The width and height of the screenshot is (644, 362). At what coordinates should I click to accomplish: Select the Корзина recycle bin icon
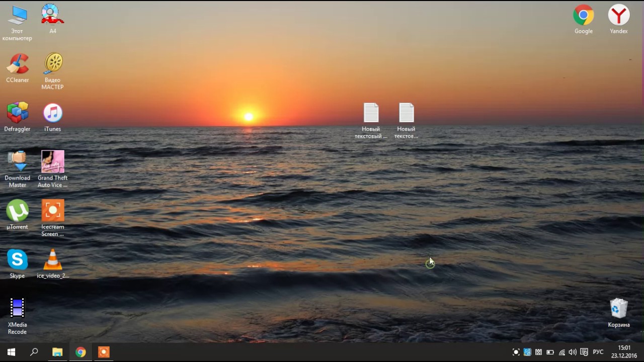click(x=619, y=313)
